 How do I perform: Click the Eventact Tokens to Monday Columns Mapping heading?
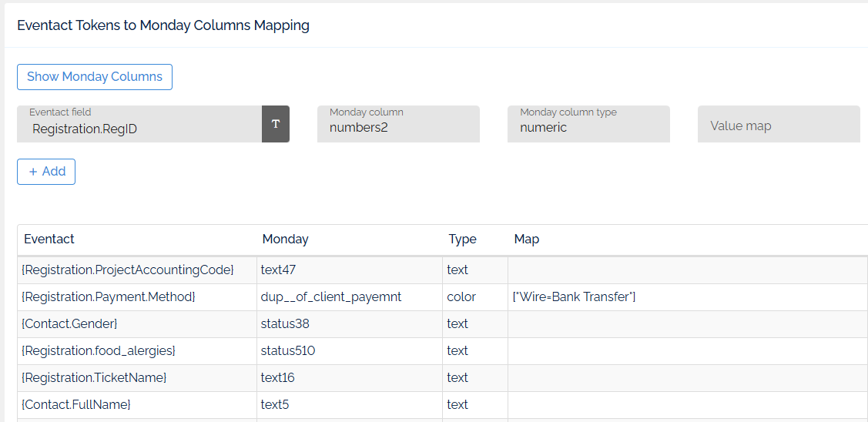pos(163,25)
